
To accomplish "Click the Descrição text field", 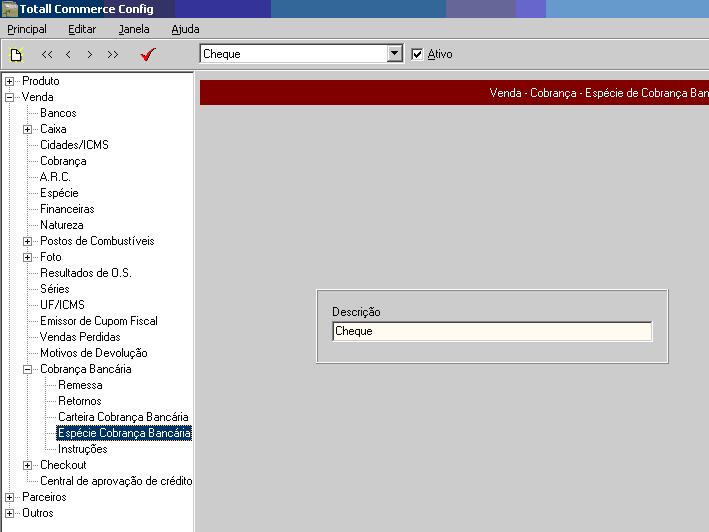I will pyautogui.click(x=491, y=331).
